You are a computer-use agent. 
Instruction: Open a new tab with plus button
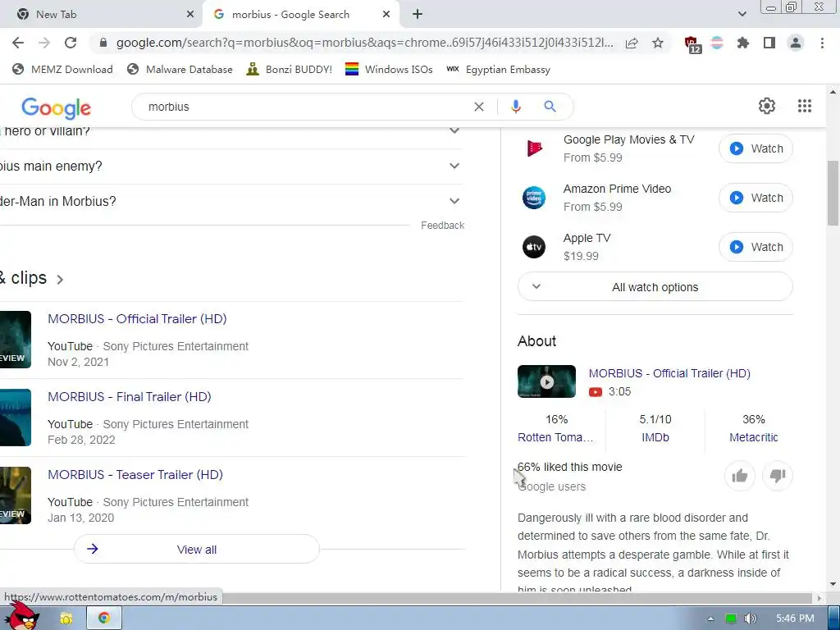[418, 15]
